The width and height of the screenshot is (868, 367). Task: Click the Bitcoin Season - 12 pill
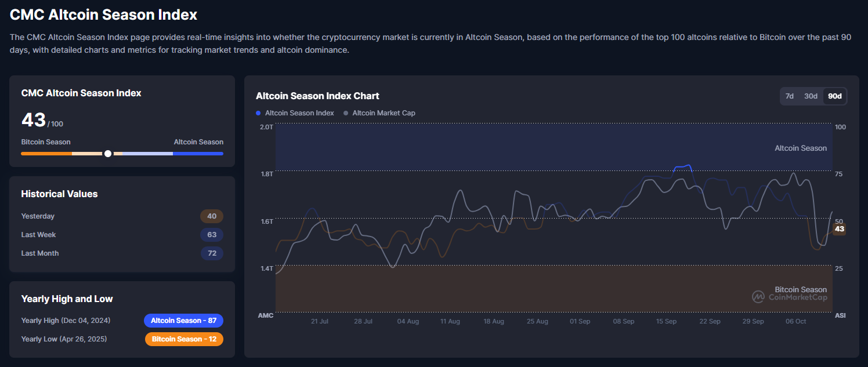(x=184, y=339)
